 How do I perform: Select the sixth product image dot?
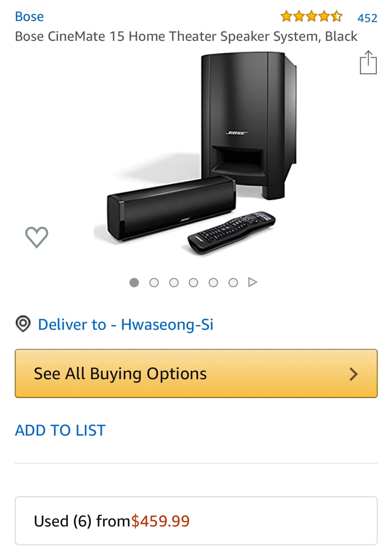(233, 282)
